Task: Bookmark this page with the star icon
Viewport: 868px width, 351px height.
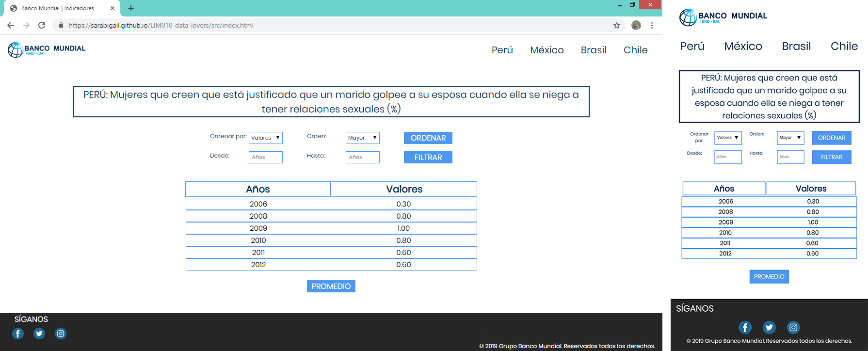Action: click(617, 25)
